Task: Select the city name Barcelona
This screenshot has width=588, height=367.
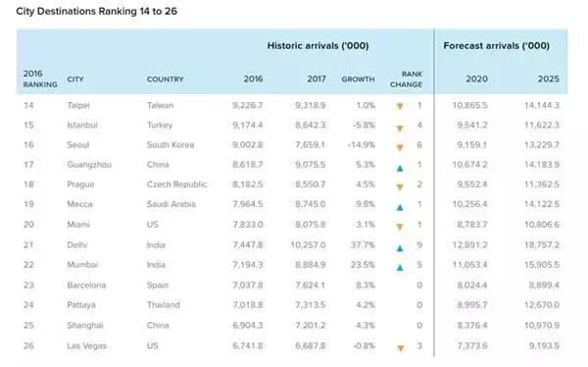Action: [86, 286]
